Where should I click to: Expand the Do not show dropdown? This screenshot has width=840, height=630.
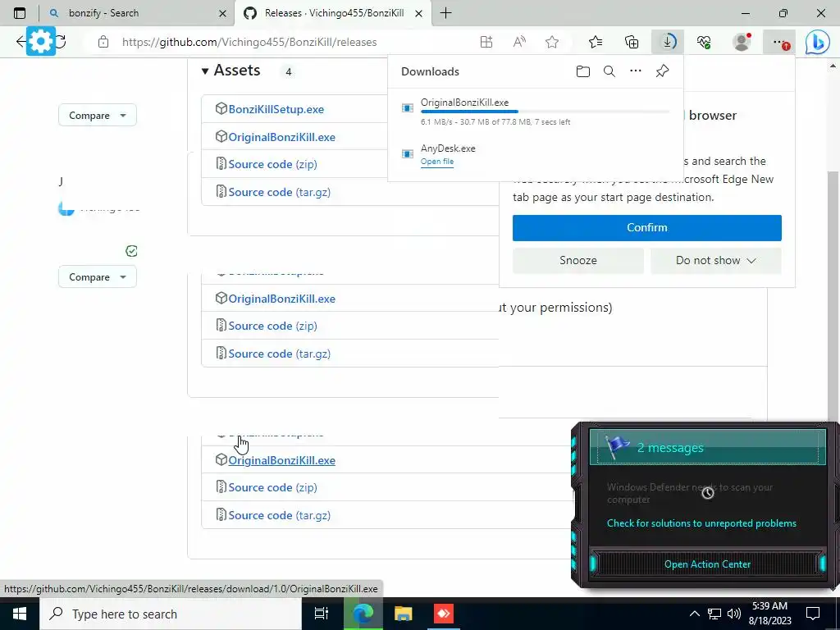click(715, 260)
